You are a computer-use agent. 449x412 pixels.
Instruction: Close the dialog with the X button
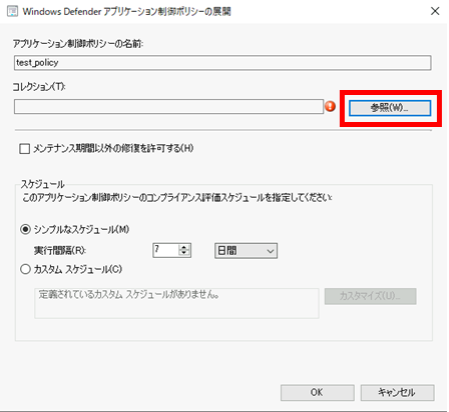[x=435, y=11]
